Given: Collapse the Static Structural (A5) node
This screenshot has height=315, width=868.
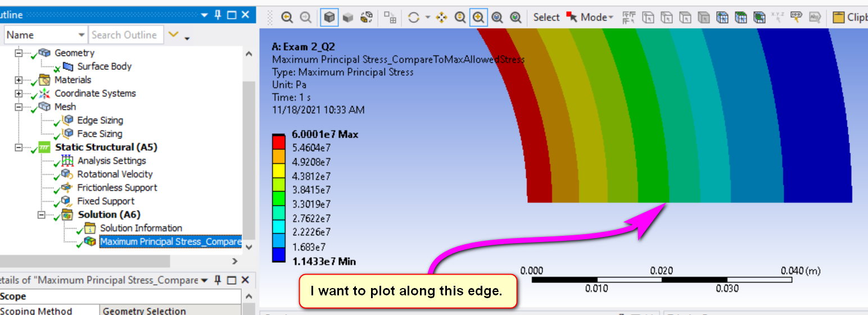Looking at the screenshot, I should (x=19, y=148).
